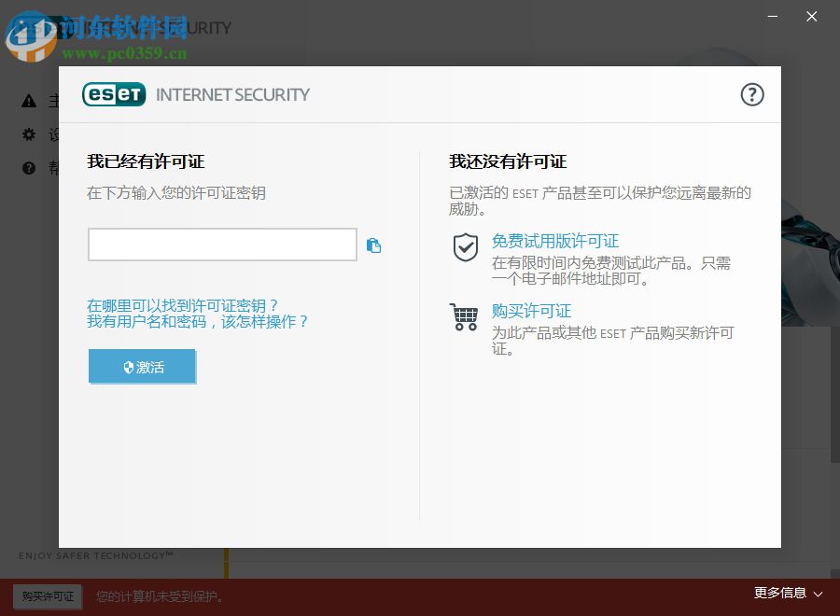Paste license key using the clipboard icon
Viewport: 840px width, 616px height.
(x=373, y=245)
